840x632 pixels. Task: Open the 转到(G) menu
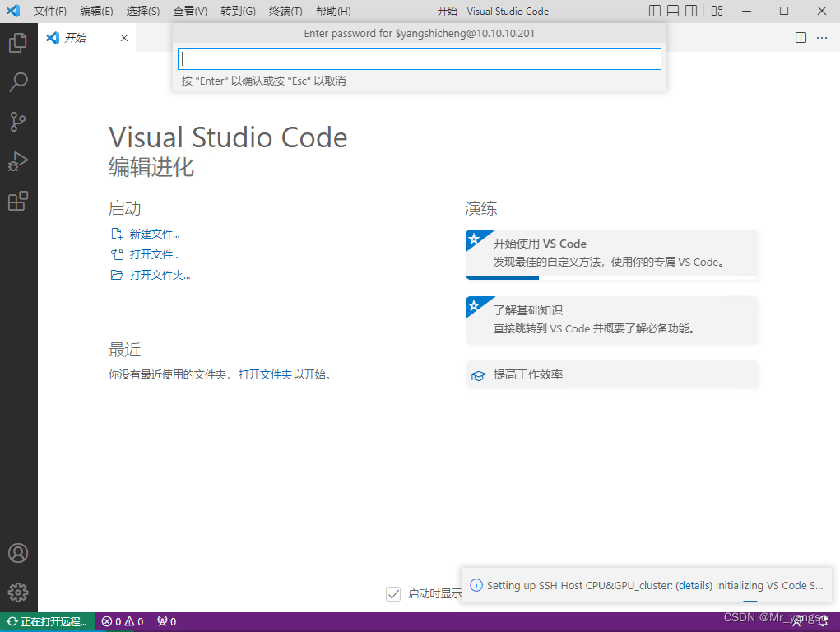(x=238, y=11)
